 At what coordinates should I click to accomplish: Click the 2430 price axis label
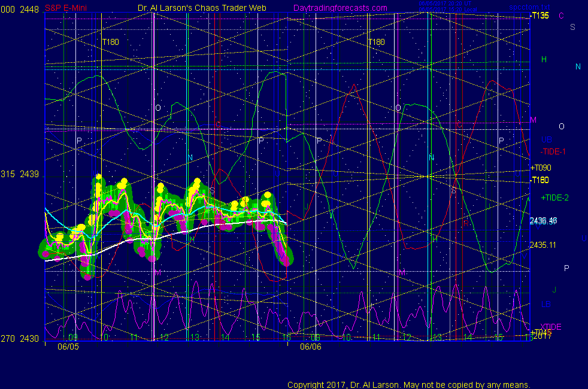[29, 339]
